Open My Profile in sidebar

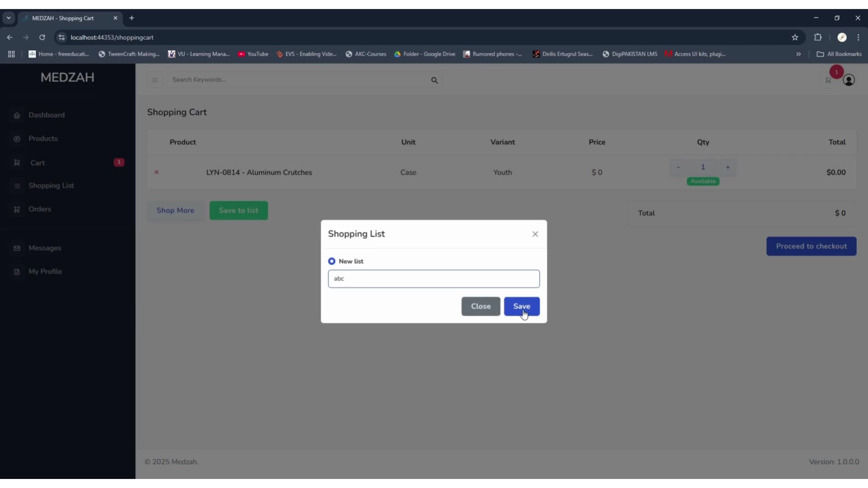[x=45, y=272]
